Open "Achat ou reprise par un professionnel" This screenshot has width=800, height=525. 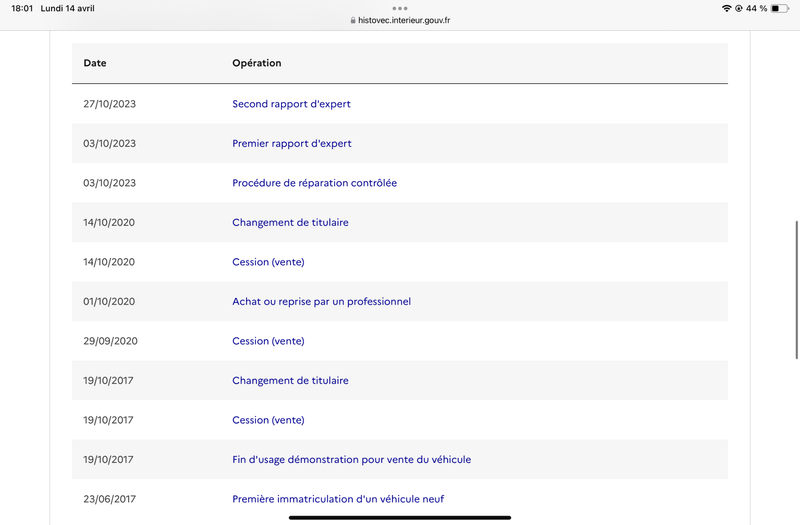[x=321, y=302]
